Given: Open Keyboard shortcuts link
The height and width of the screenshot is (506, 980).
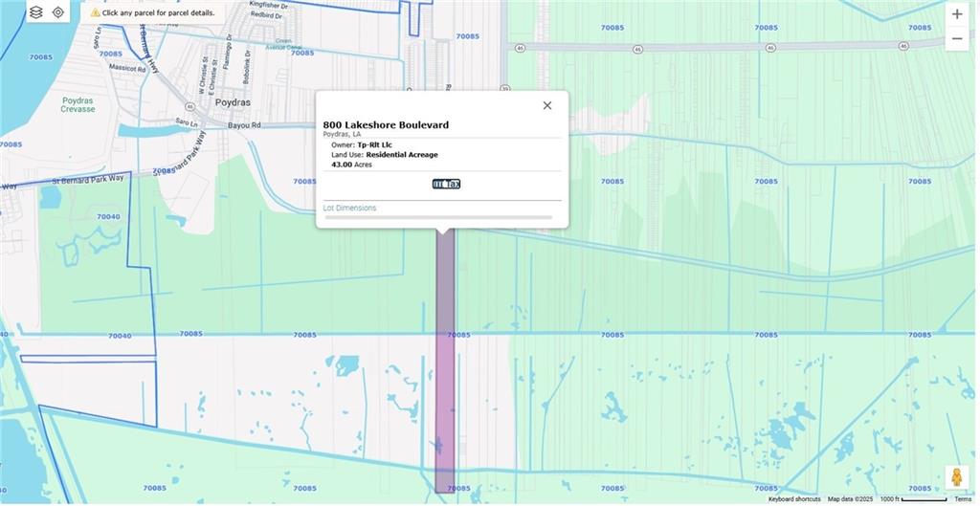Looking at the screenshot, I should tap(793, 499).
